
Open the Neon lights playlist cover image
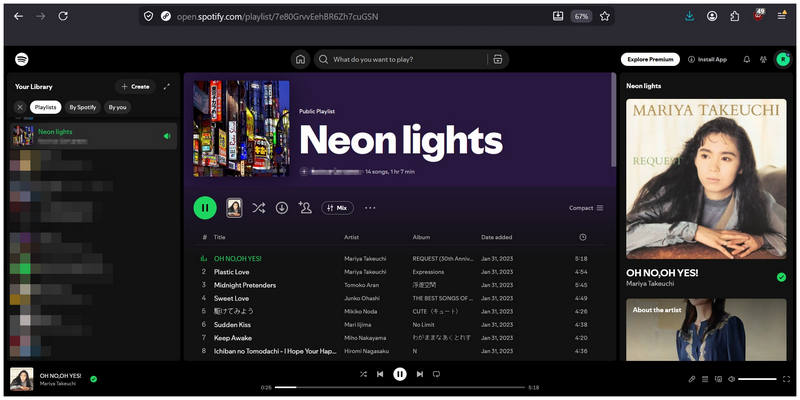[x=241, y=128]
